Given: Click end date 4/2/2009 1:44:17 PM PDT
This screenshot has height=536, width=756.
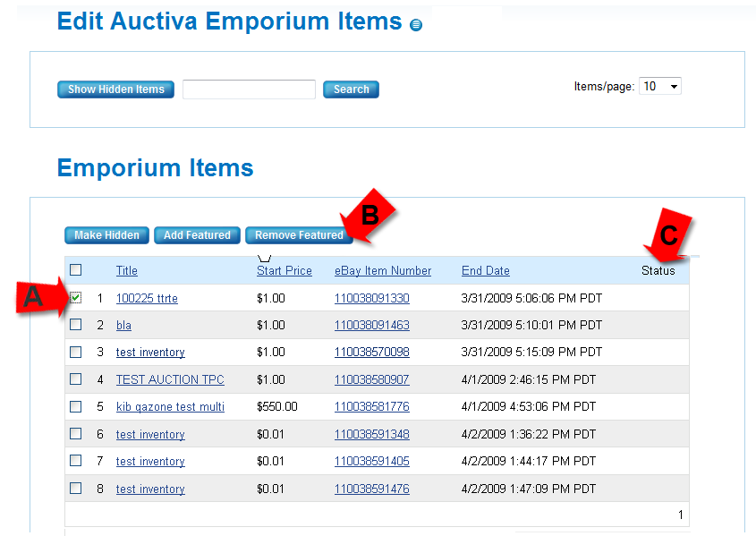Looking at the screenshot, I should [529, 462].
